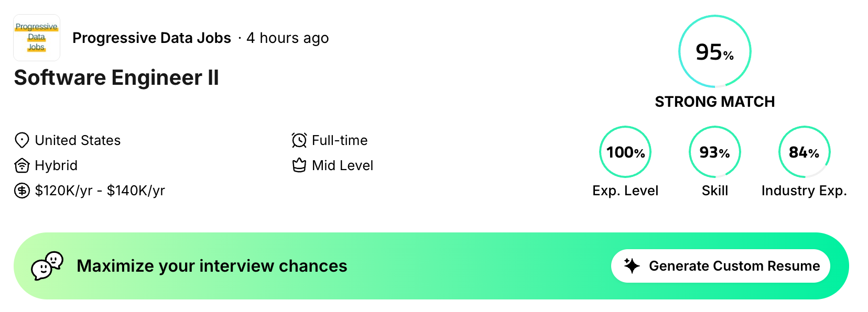
Task: Click Generate Custom Resume button
Action: pos(721,266)
